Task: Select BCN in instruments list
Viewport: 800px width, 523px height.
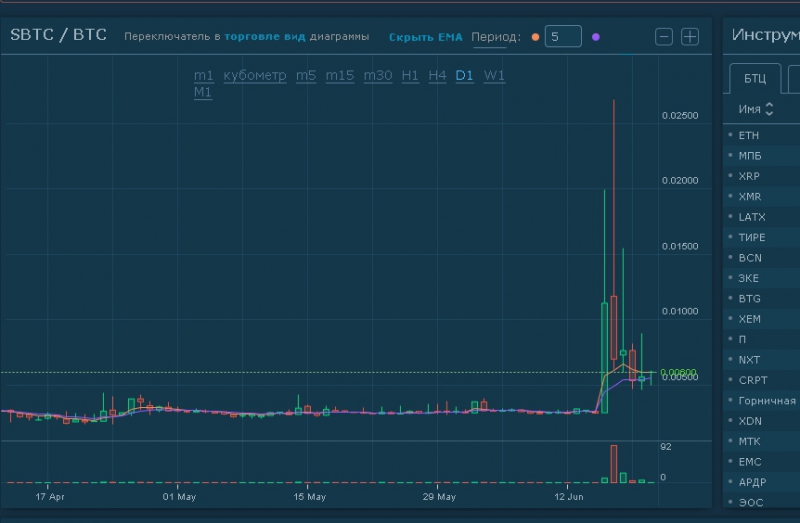Action: [x=762, y=258]
